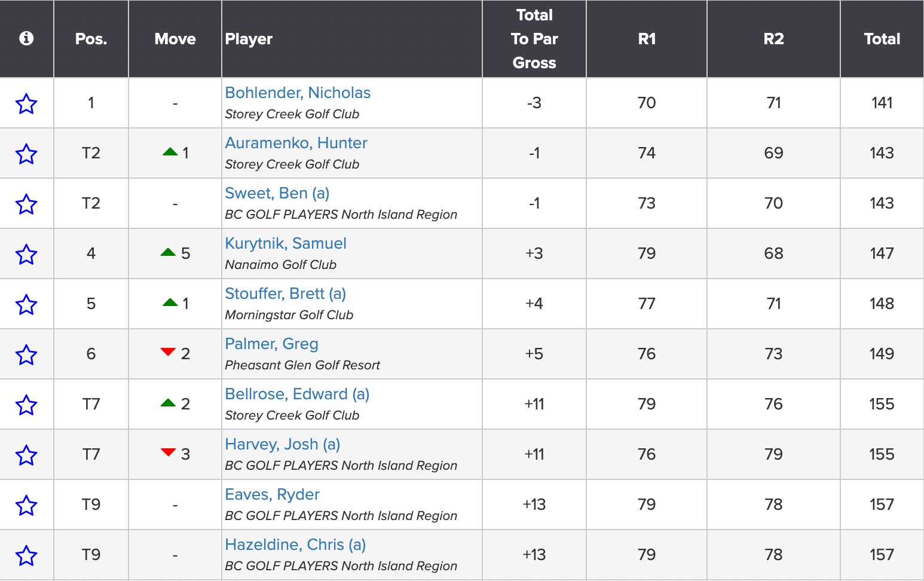Click the Move column header
Image resolution: width=924 pixels, height=581 pixels.
point(175,39)
